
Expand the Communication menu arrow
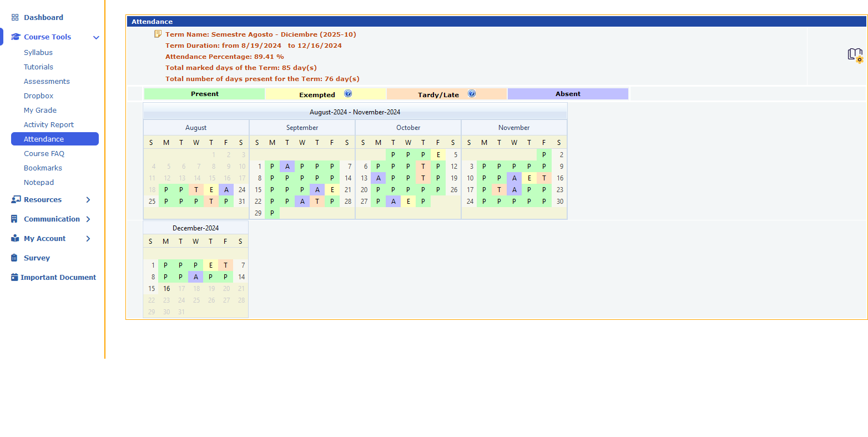click(x=88, y=219)
